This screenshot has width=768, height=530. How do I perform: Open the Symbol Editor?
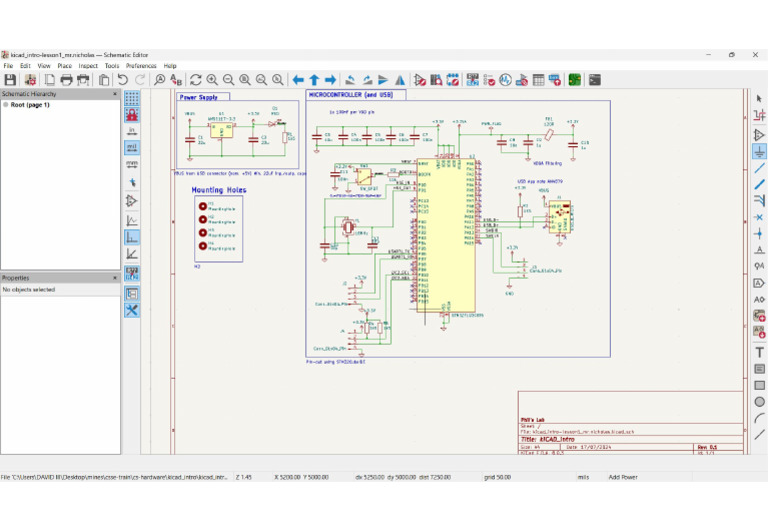point(420,80)
